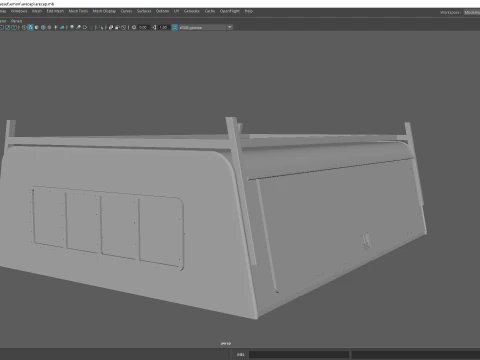Screen dimensions: 480x360
Task: Edit the gamma value field 1.00
Action: 163,27
